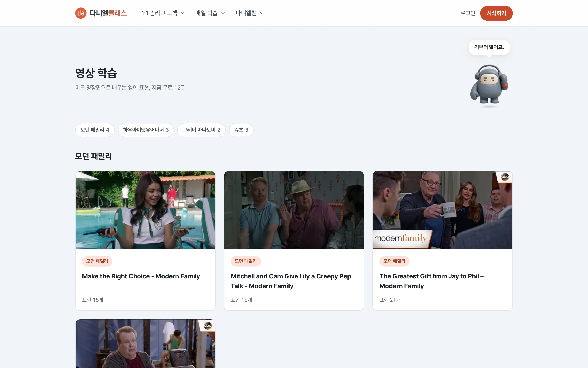This screenshot has height=368, width=588.
Task: Click the 시작하기 button
Action: pos(496,13)
